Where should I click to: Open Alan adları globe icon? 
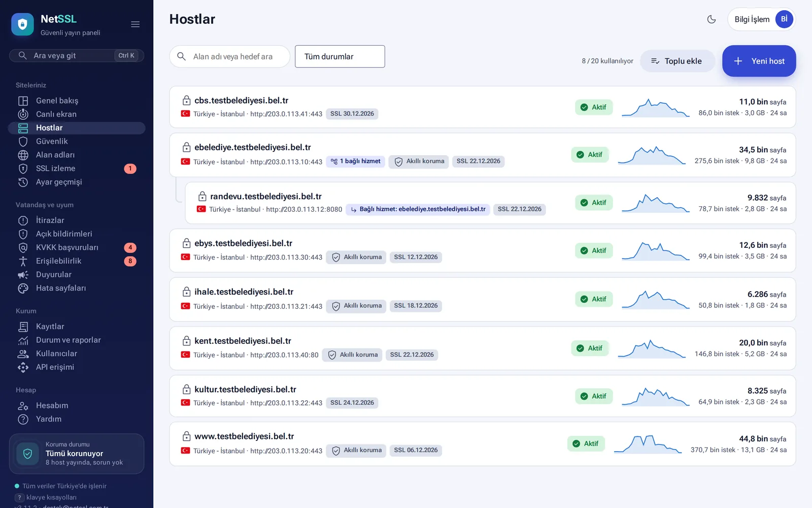point(23,155)
